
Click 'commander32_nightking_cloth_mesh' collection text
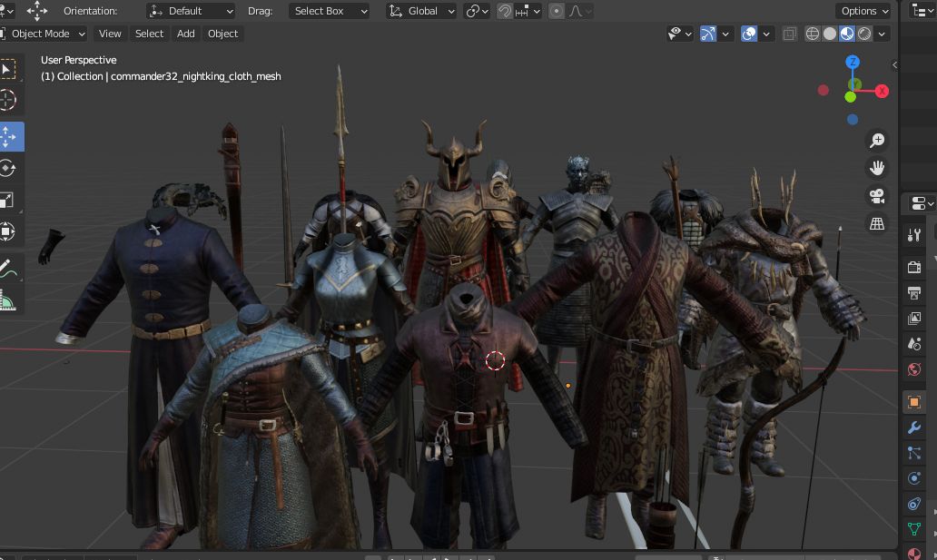195,76
